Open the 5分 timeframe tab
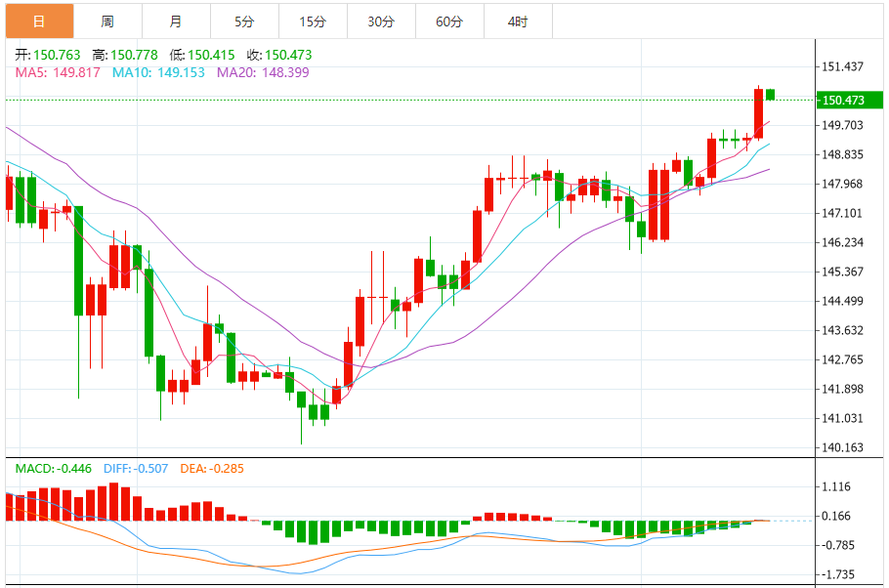 (x=244, y=21)
